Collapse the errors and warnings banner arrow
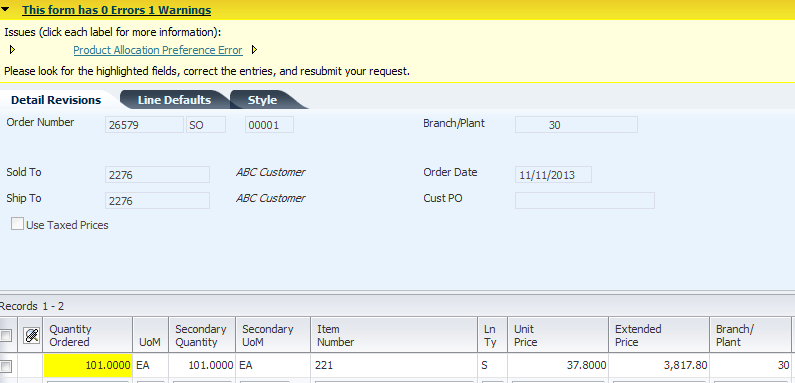The image size is (795, 383). (5, 9)
